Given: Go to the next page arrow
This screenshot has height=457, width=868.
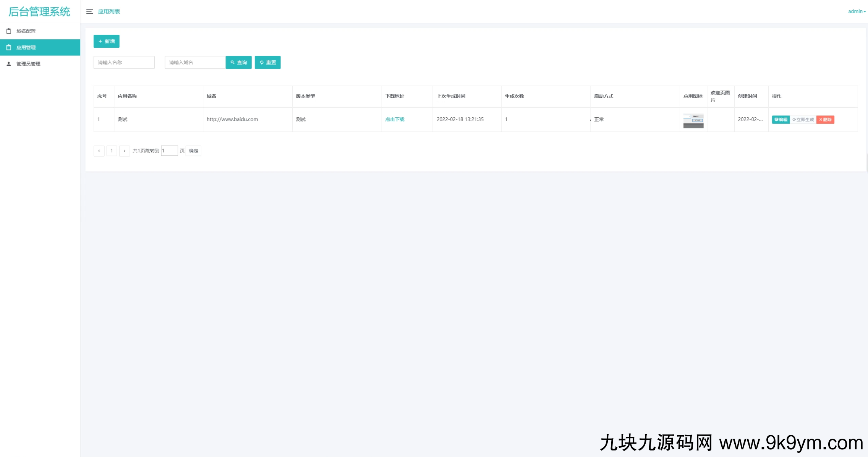Looking at the screenshot, I should click(125, 151).
